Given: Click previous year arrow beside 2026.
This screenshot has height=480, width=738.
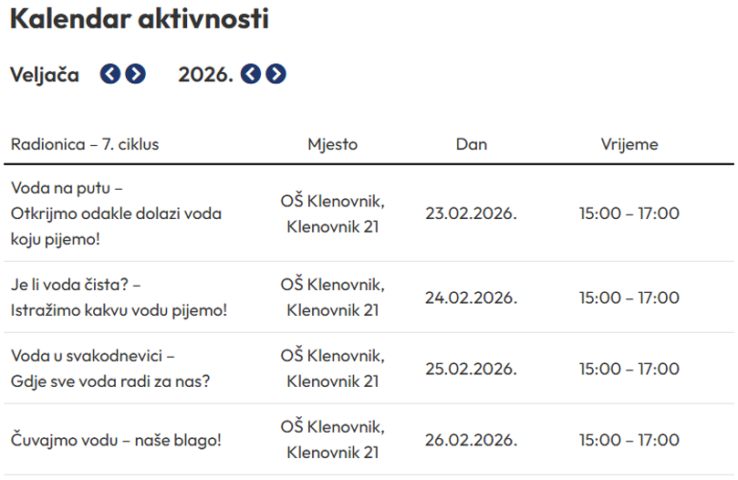Looking at the screenshot, I should [251, 74].
